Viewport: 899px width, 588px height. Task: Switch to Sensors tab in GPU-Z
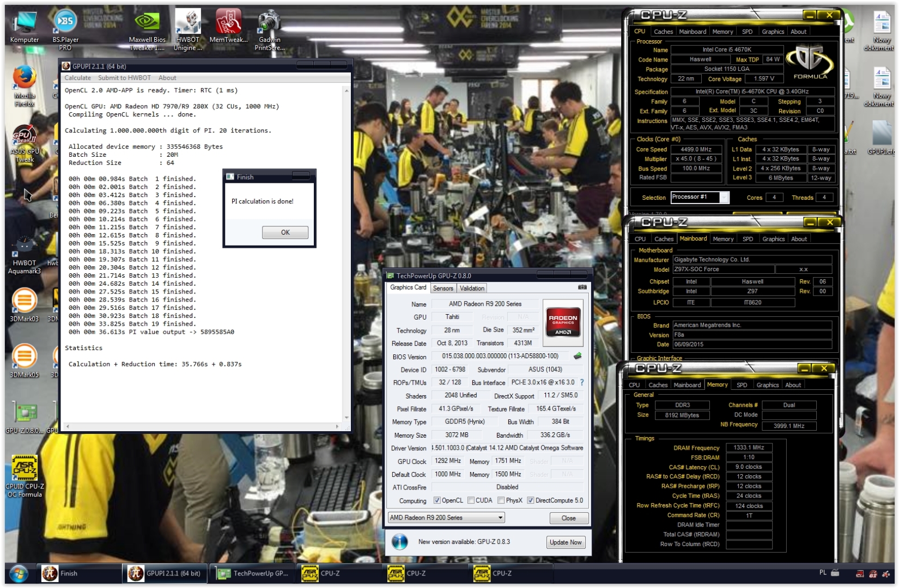(443, 288)
